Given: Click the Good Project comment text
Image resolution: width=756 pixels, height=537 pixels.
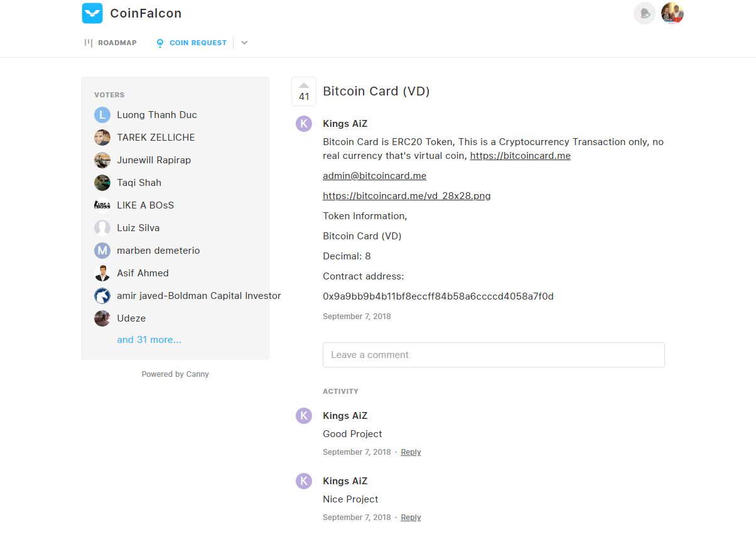Looking at the screenshot, I should [352, 434].
